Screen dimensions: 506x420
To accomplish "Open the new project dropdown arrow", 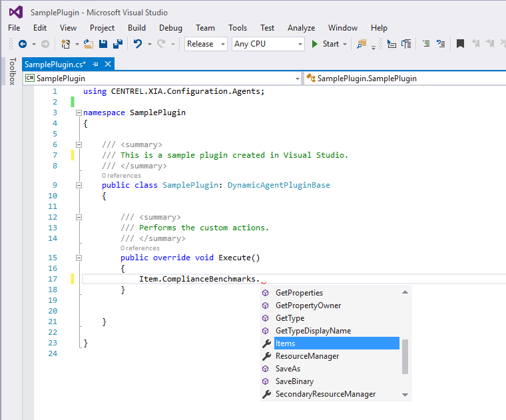I will 77,44.
